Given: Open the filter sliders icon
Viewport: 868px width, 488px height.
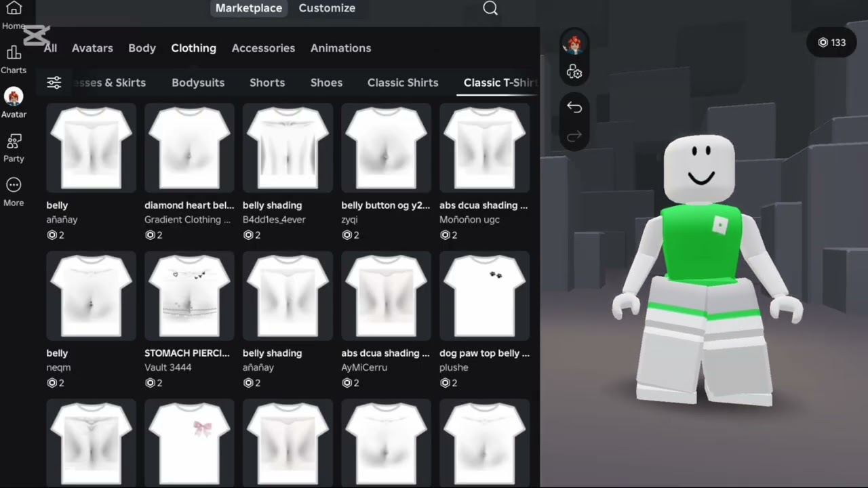Looking at the screenshot, I should point(54,83).
